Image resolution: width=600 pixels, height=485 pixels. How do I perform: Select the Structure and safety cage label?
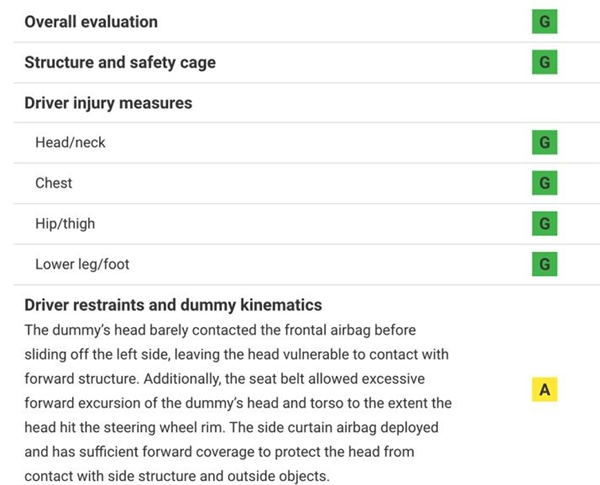coord(119,62)
